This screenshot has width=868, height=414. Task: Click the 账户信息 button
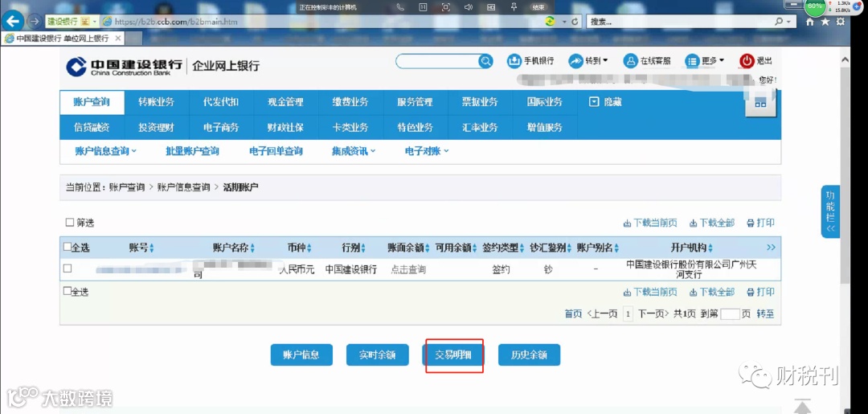pyautogui.click(x=301, y=355)
